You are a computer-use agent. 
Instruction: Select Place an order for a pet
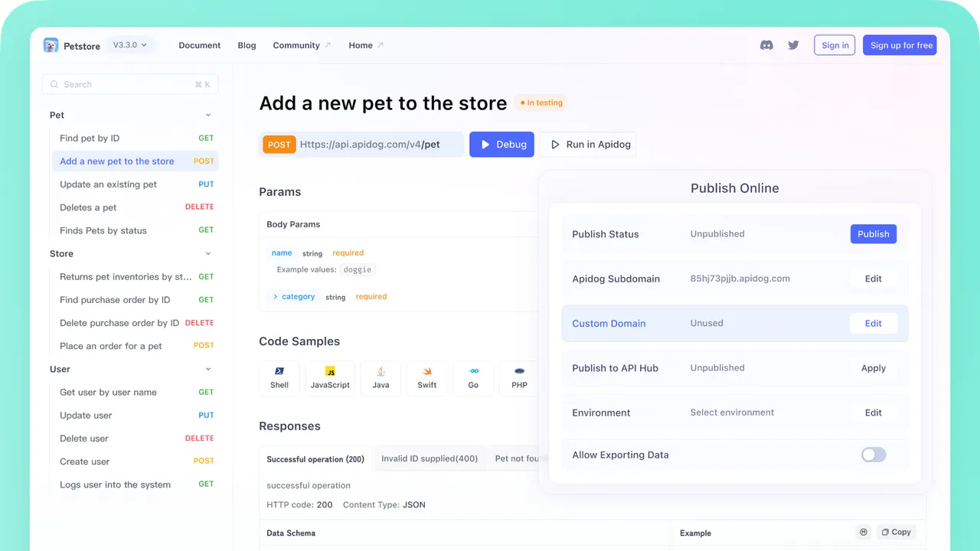click(x=136, y=346)
